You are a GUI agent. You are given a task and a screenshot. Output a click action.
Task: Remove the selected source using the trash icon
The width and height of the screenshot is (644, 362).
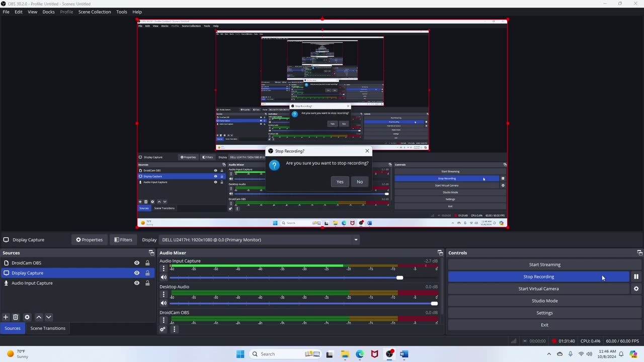click(16, 317)
